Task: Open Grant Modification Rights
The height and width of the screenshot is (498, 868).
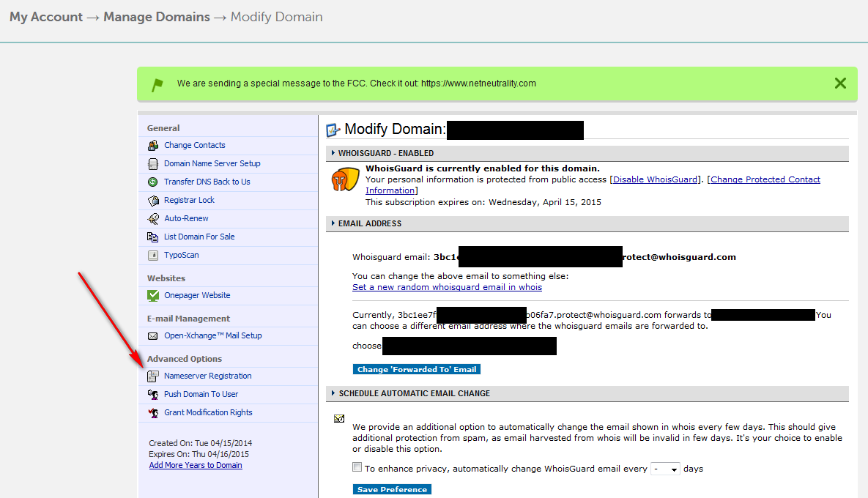Action: (208, 412)
